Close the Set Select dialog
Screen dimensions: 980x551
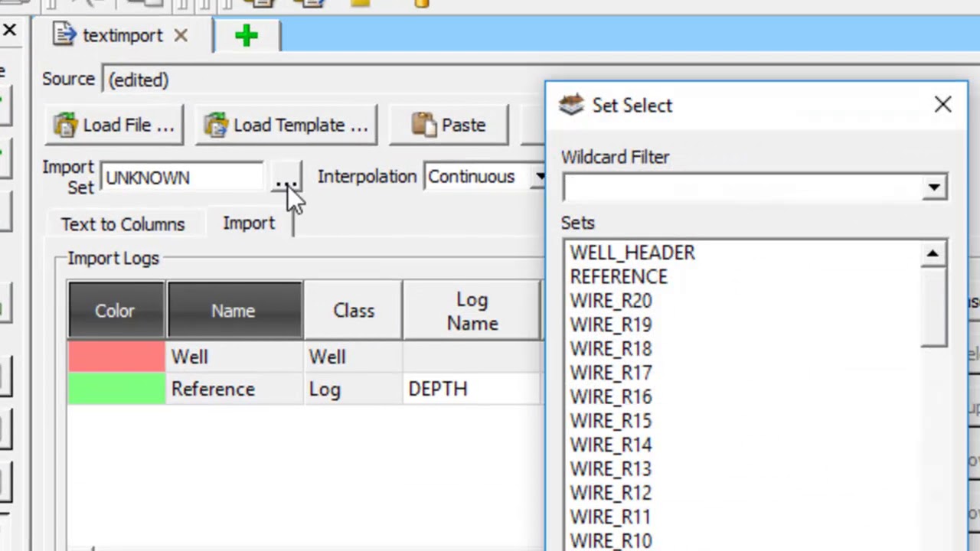pyautogui.click(x=942, y=104)
